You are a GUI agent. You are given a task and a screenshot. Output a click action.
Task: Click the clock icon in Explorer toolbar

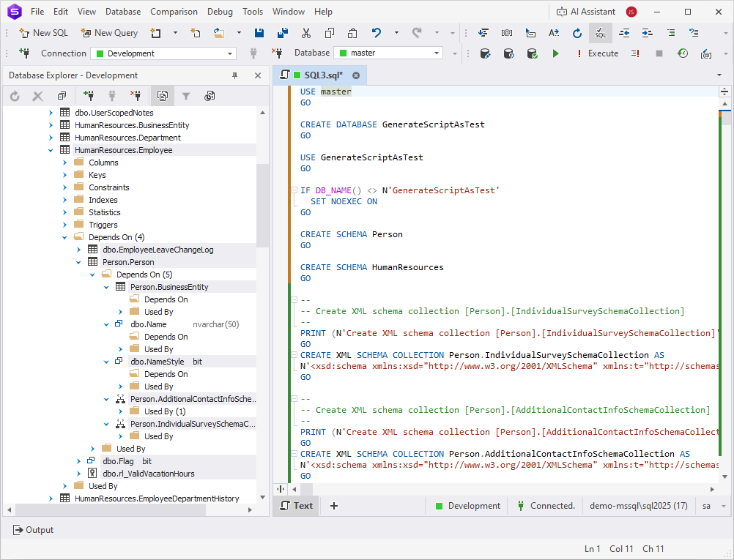point(210,96)
